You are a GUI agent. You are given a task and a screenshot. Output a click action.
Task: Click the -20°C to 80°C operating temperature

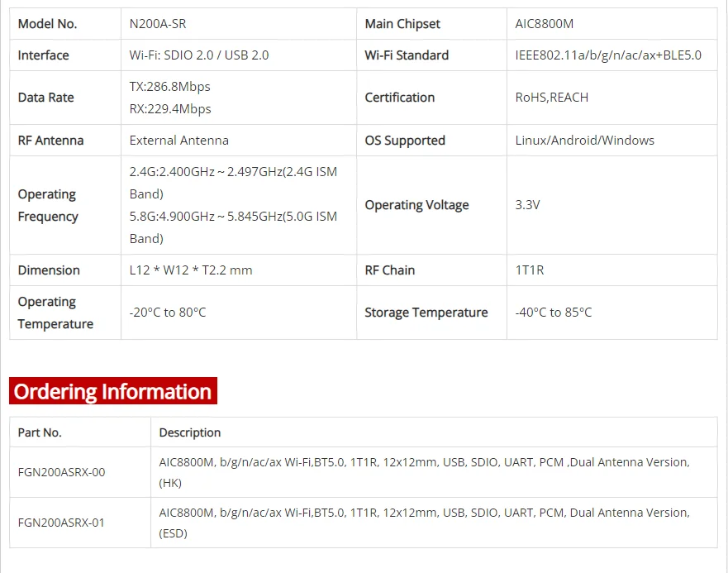168,313
